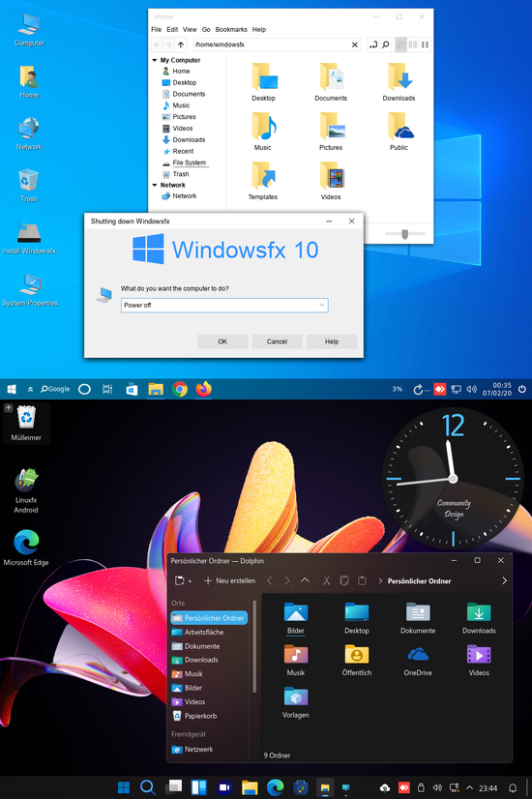Open Task View on the upper taskbar
Screen dimensions: 532x799
(x=107, y=389)
